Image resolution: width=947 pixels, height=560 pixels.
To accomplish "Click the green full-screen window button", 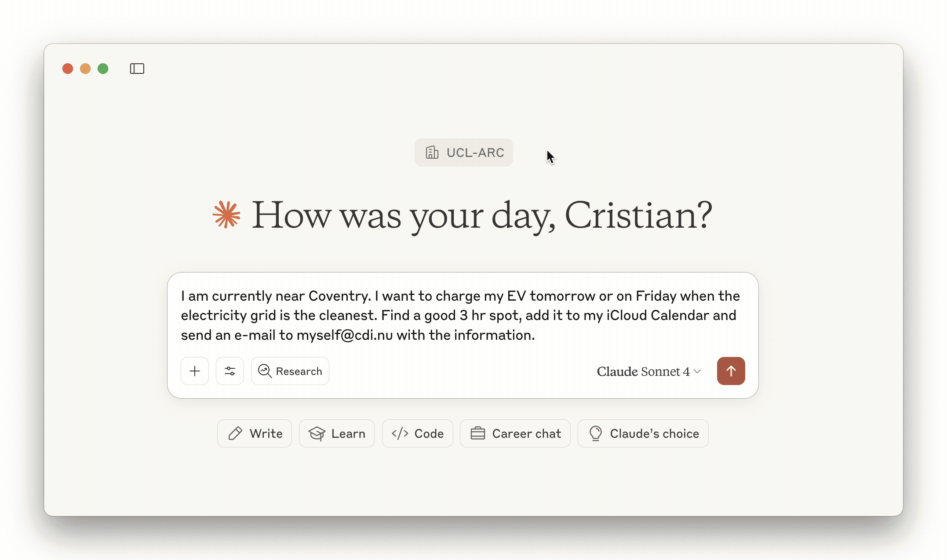I will (103, 69).
